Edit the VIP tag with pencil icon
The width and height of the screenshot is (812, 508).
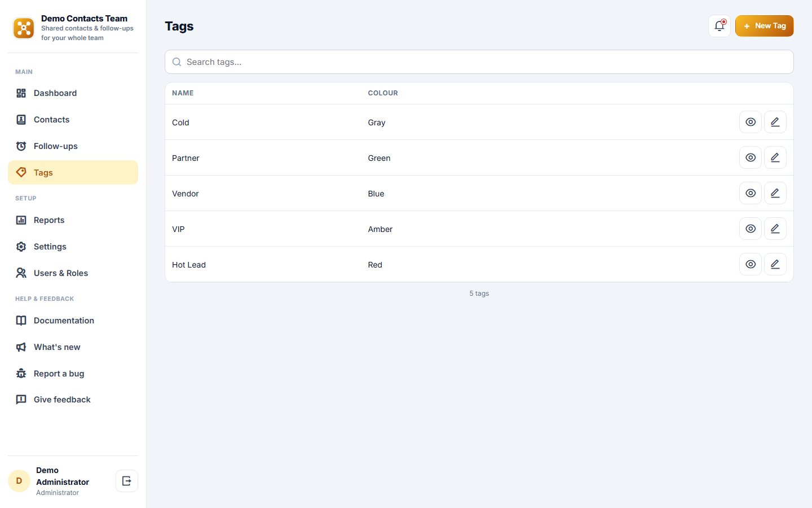point(775,229)
